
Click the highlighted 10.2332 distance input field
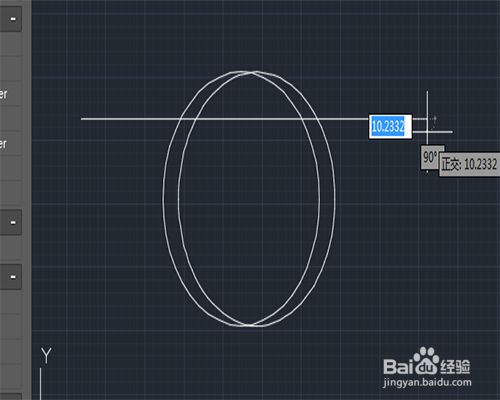click(x=390, y=127)
